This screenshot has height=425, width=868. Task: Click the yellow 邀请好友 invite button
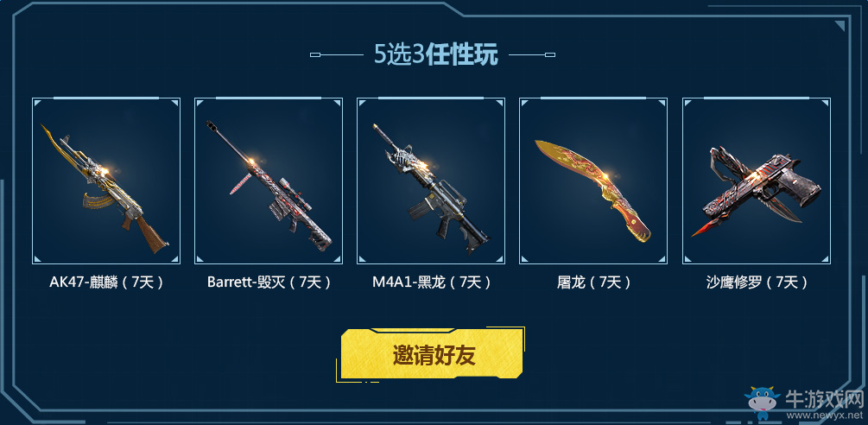click(x=432, y=354)
